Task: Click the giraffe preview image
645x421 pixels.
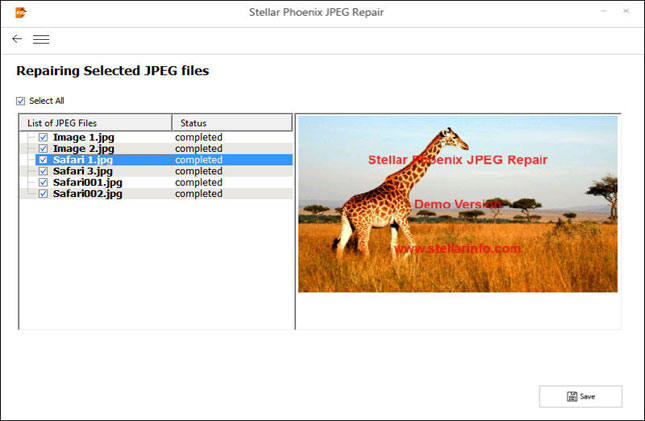Action: (x=457, y=204)
